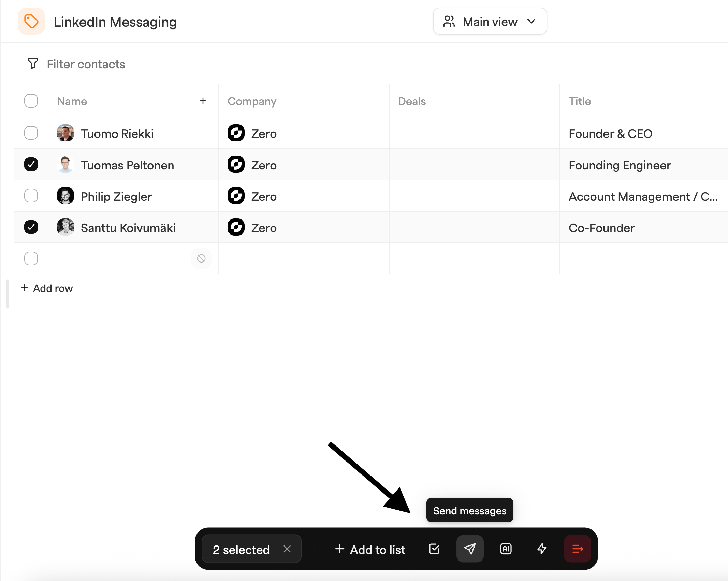Click the Send messages paper plane icon
Screen dimensions: 728x581
click(470, 549)
